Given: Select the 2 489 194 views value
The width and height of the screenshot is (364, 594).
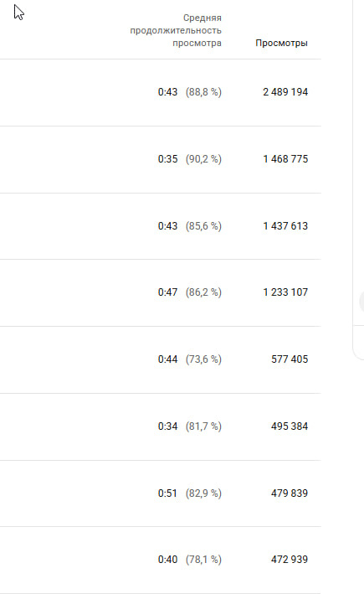Looking at the screenshot, I should click(x=285, y=92).
